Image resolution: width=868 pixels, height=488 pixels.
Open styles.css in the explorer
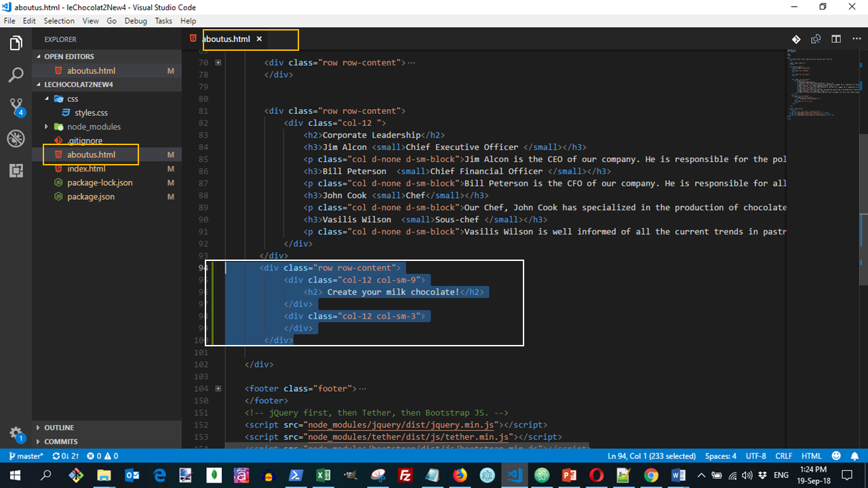tap(91, 113)
